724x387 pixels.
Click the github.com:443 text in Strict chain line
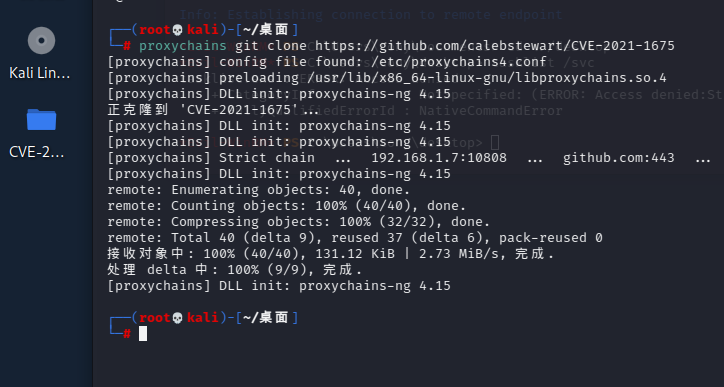[x=619, y=158]
